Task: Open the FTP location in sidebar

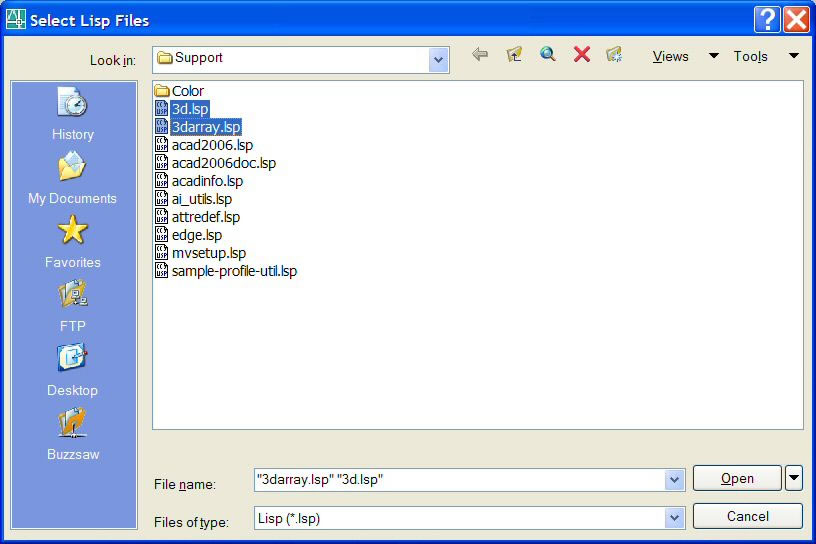Action: (72, 306)
